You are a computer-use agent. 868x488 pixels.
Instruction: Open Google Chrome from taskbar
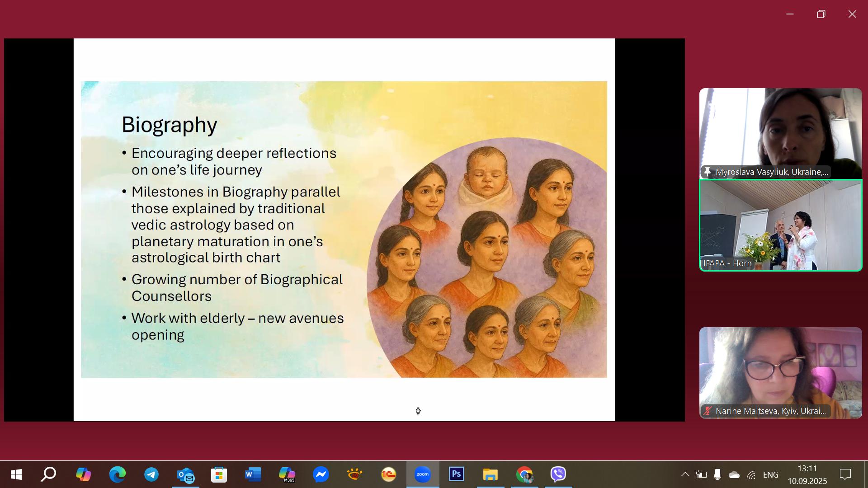click(524, 474)
